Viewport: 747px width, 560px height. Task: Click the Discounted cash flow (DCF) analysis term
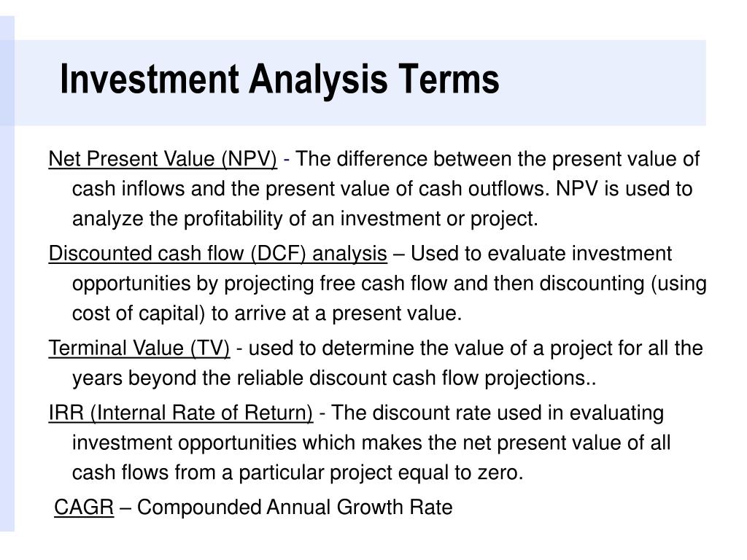[x=217, y=254]
